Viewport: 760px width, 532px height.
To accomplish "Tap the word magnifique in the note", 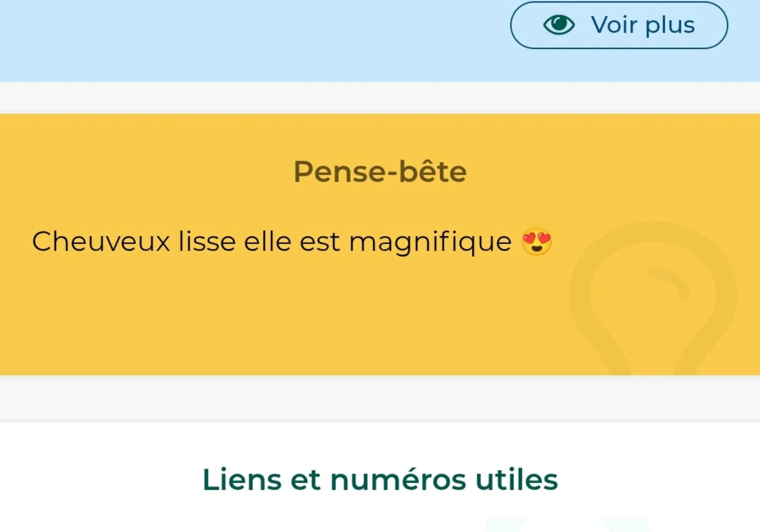I will (x=430, y=242).
